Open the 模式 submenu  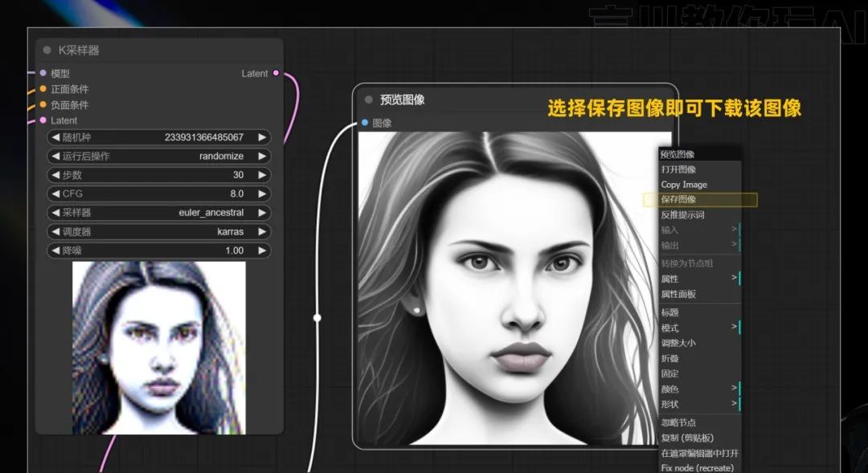coord(700,328)
